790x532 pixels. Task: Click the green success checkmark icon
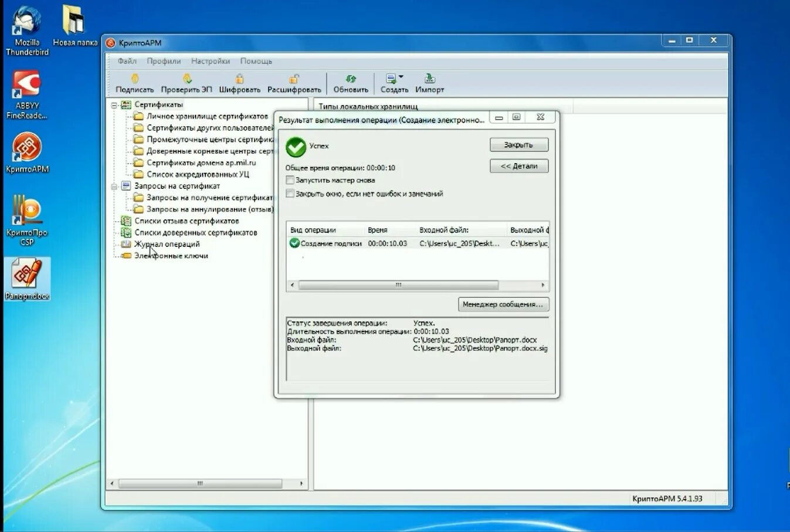coord(296,147)
